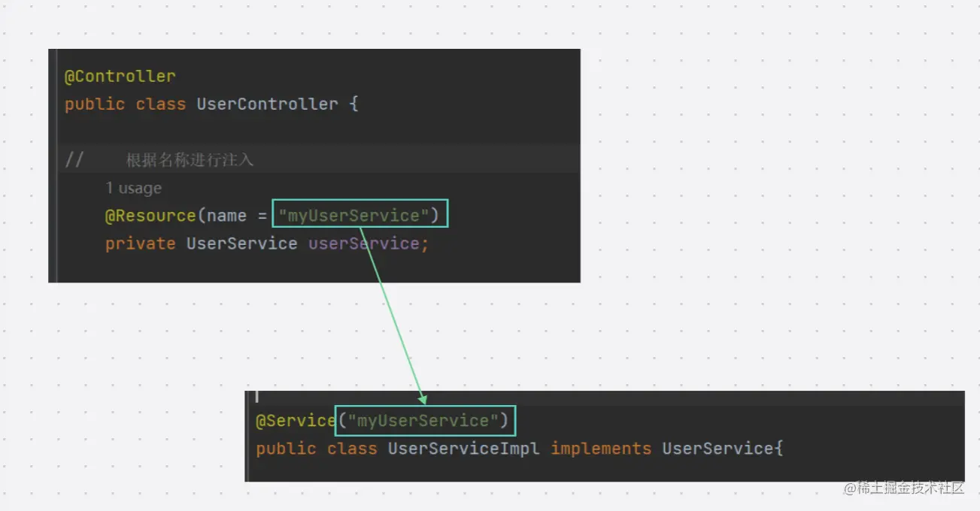
Task: Open the "1 usage" inlay hint
Action: 133,188
